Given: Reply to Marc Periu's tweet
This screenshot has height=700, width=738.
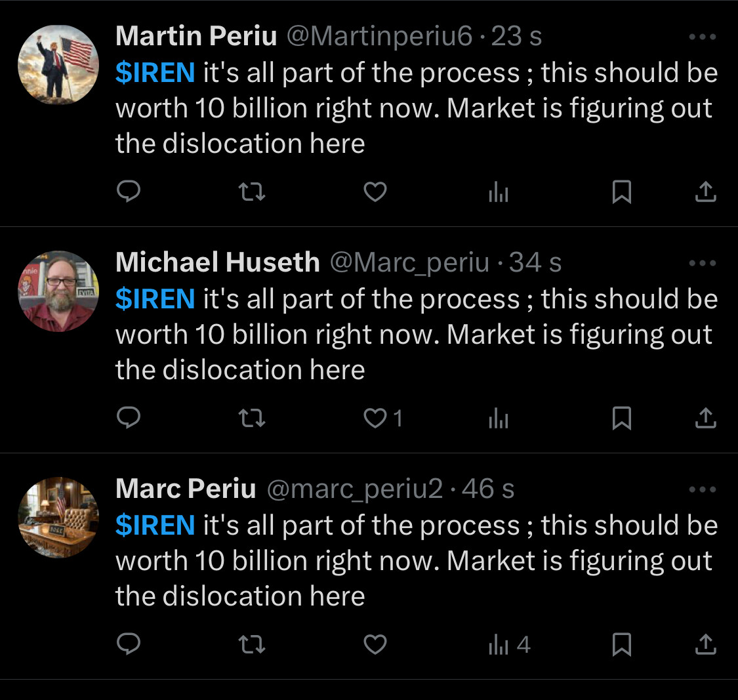Looking at the screenshot, I should pyautogui.click(x=128, y=645).
